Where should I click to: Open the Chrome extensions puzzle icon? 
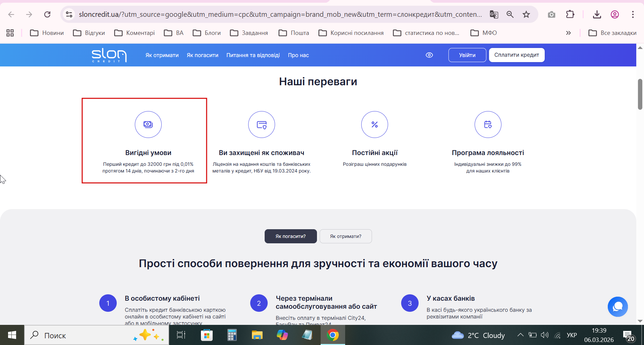click(570, 14)
